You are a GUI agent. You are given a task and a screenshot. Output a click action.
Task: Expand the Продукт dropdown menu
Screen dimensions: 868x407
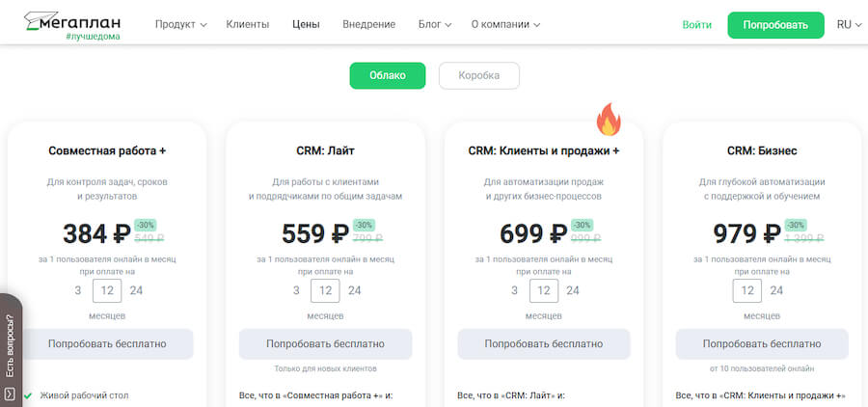coord(180,25)
